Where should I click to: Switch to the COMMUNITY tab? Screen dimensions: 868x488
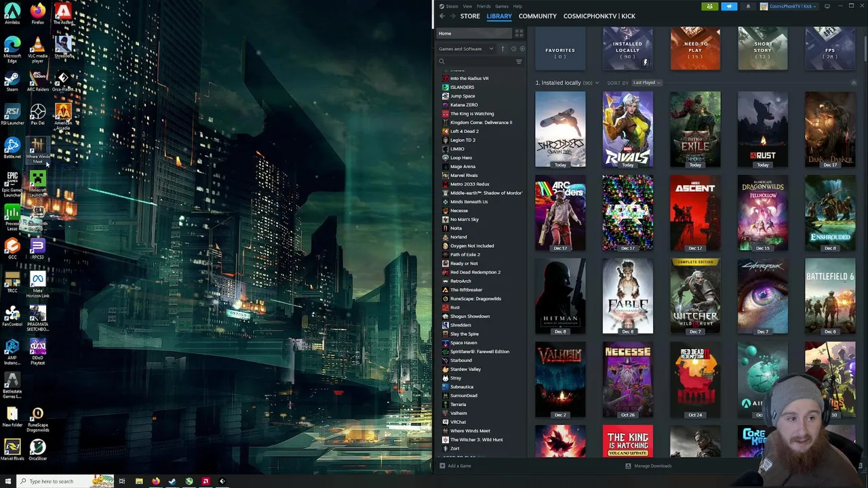tap(538, 16)
